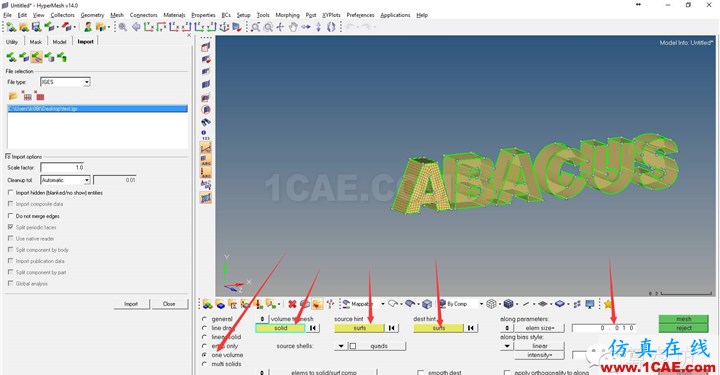Viewport: 720px width, 375px height.
Task: Toggle the elems to solid/surf comp switch
Action: tap(262, 372)
